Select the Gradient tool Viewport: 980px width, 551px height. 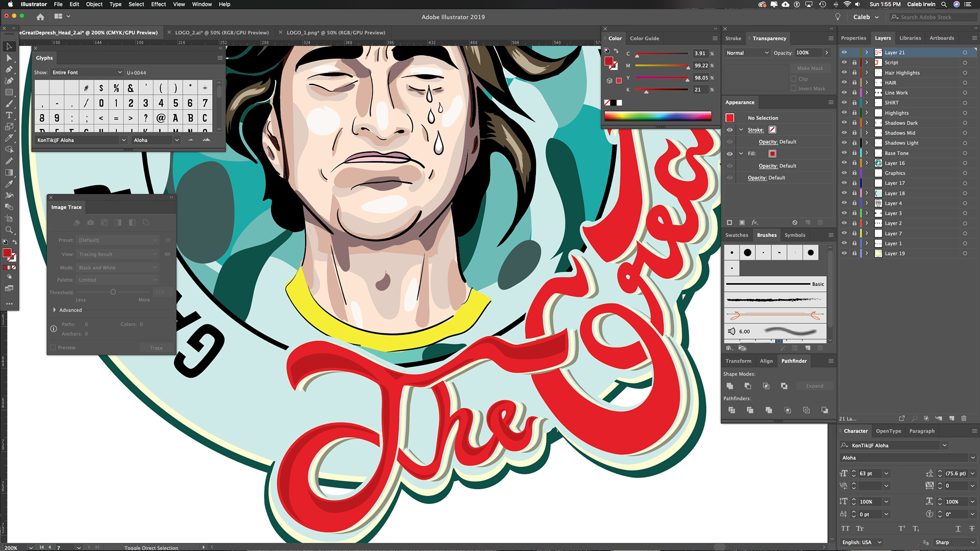[x=9, y=172]
